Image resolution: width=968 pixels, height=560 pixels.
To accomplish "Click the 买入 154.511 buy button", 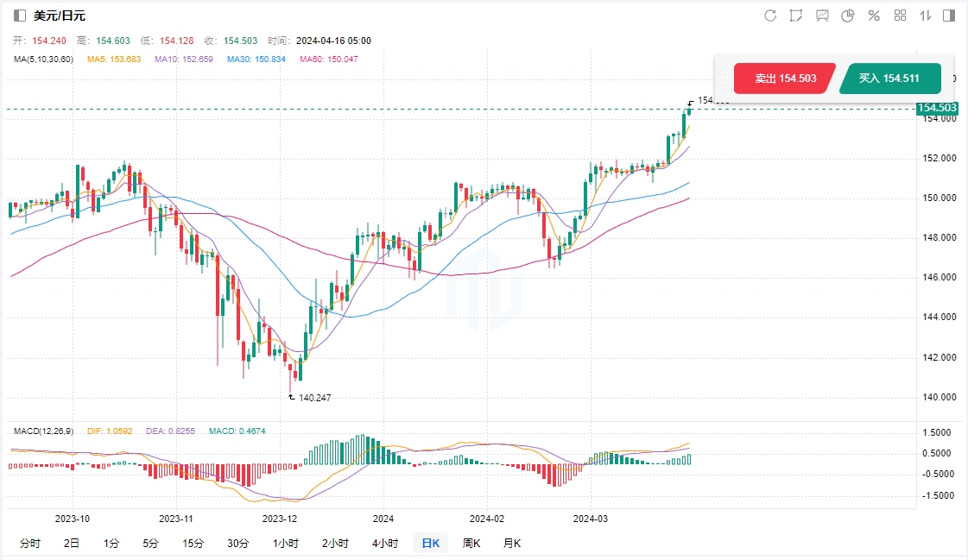I will coord(889,79).
